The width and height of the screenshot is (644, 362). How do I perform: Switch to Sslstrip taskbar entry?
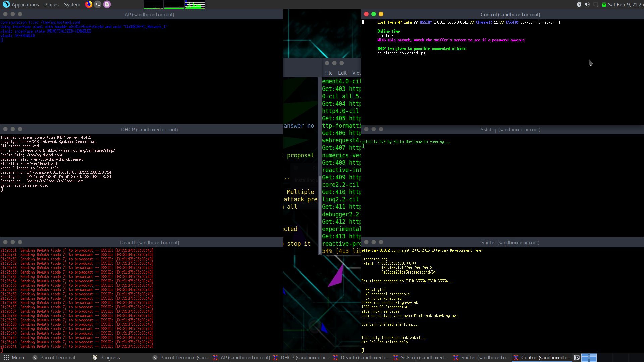421,358
